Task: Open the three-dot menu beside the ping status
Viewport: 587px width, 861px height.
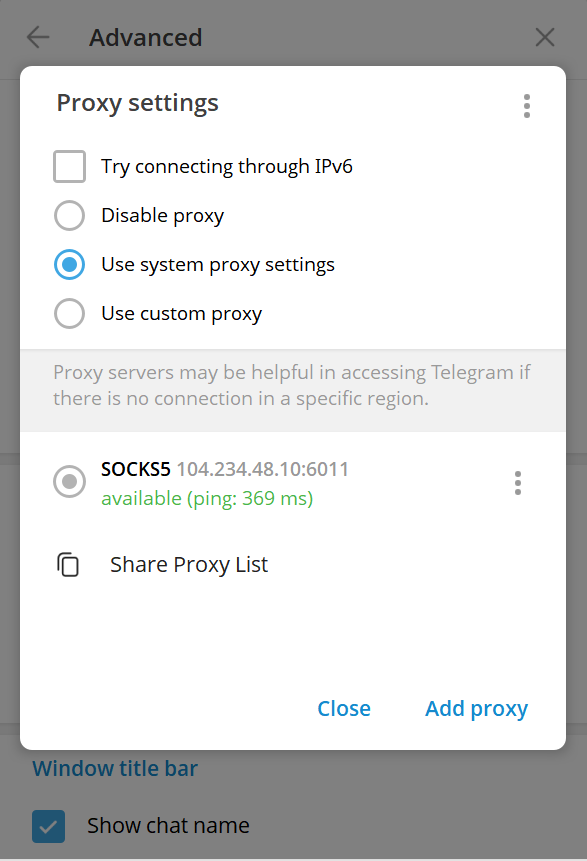Action: [518, 482]
